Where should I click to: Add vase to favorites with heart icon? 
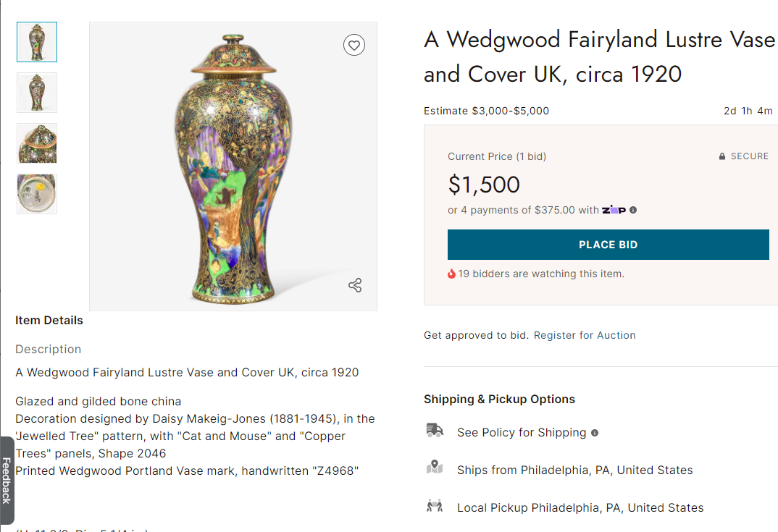[354, 46]
